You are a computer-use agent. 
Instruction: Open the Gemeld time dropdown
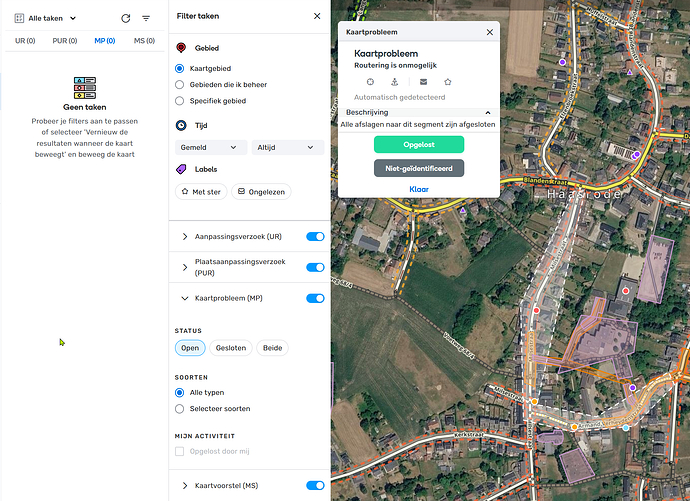[212, 147]
